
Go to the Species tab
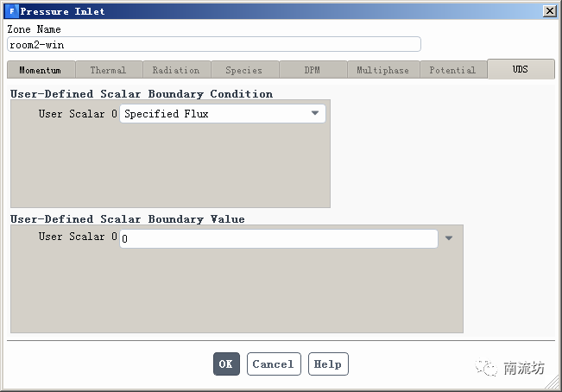point(243,70)
